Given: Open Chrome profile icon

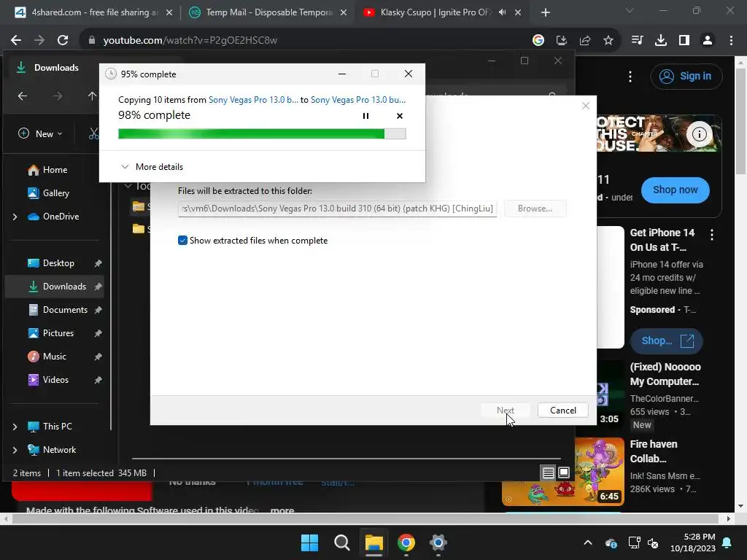Looking at the screenshot, I should click(708, 41).
